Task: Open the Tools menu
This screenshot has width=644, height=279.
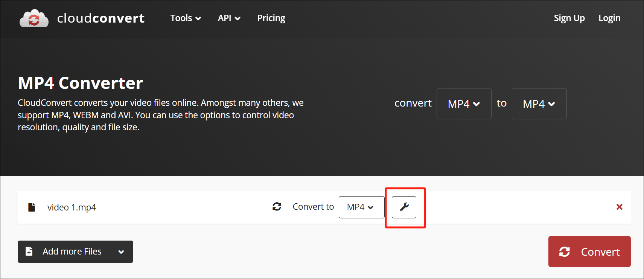Action: tap(186, 18)
